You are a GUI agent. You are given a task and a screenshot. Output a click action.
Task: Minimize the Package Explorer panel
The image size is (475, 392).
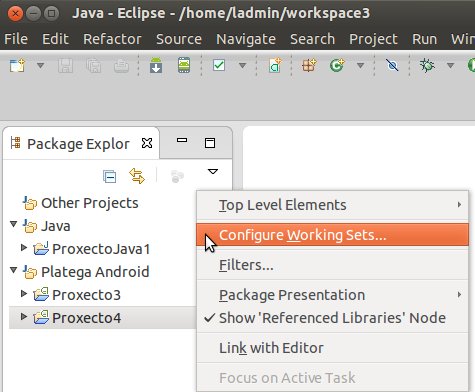tap(182, 141)
